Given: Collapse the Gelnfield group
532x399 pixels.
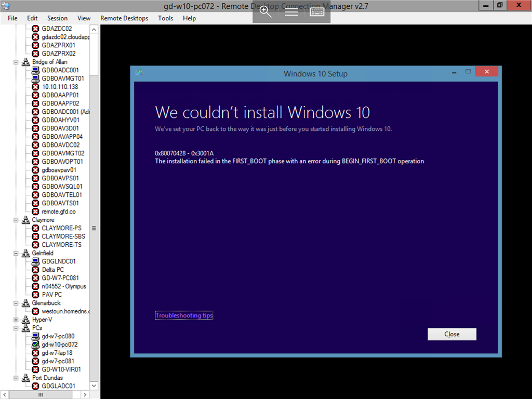Looking at the screenshot, I should tap(16, 253).
